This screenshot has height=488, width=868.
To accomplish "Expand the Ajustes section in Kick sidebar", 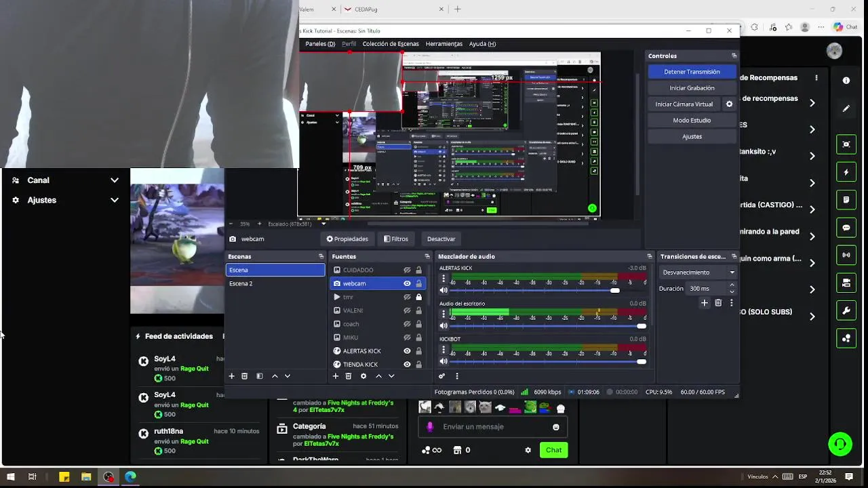I will 115,200.
